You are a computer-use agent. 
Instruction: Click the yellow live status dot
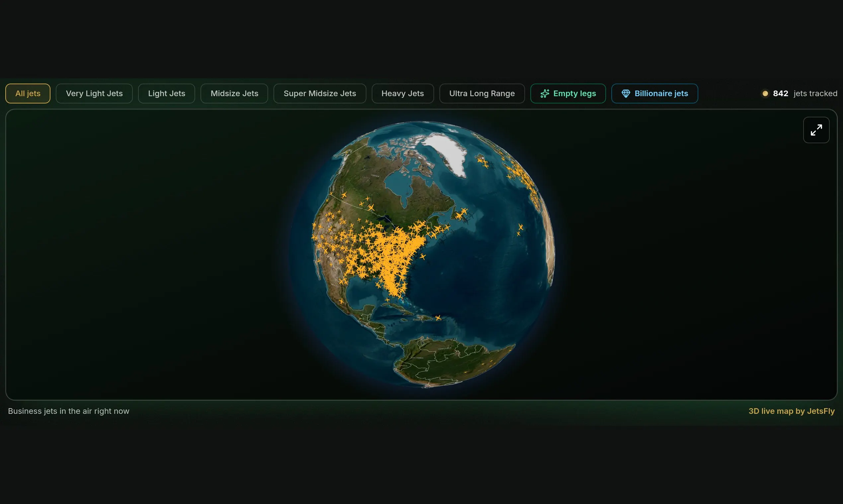[x=765, y=94]
